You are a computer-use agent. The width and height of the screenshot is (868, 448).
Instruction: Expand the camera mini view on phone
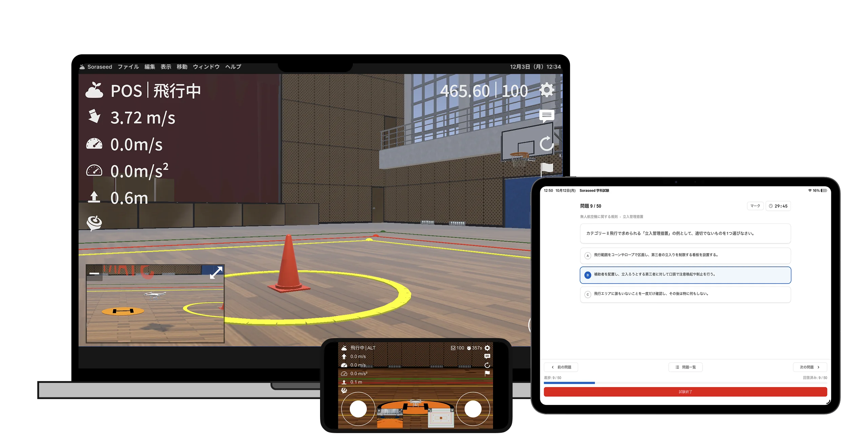(x=400, y=411)
